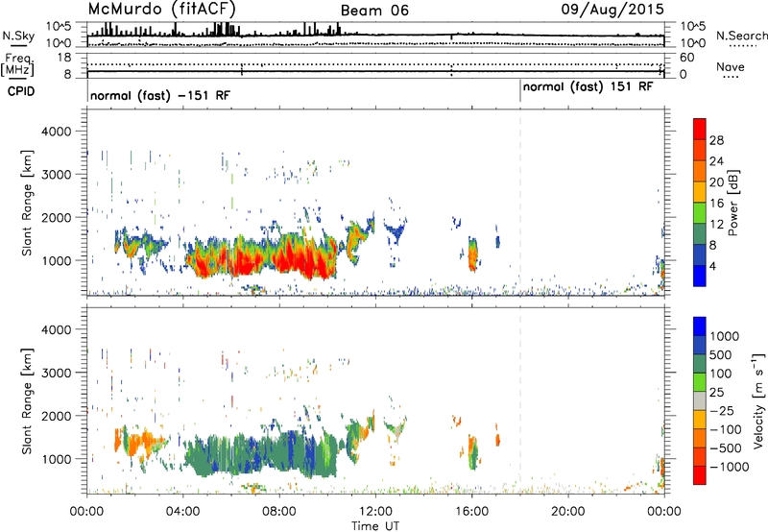This screenshot has width=768, height=532.
Task: Click the 04:00 time tick label
Action: click(x=182, y=512)
